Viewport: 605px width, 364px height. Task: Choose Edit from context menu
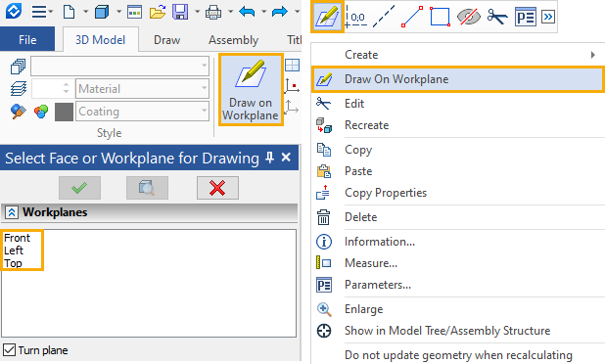coord(457,104)
